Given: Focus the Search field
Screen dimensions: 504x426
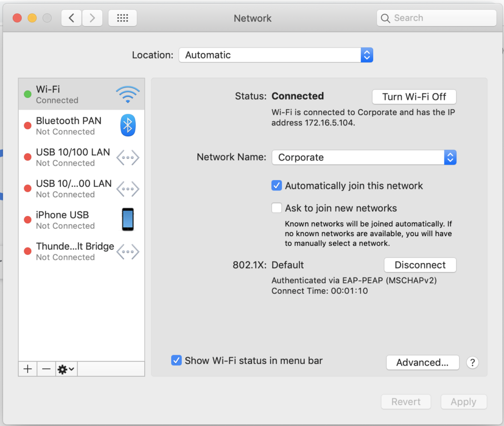Looking at the screenshot, I should pyautogui.click(x=437, y=18).
